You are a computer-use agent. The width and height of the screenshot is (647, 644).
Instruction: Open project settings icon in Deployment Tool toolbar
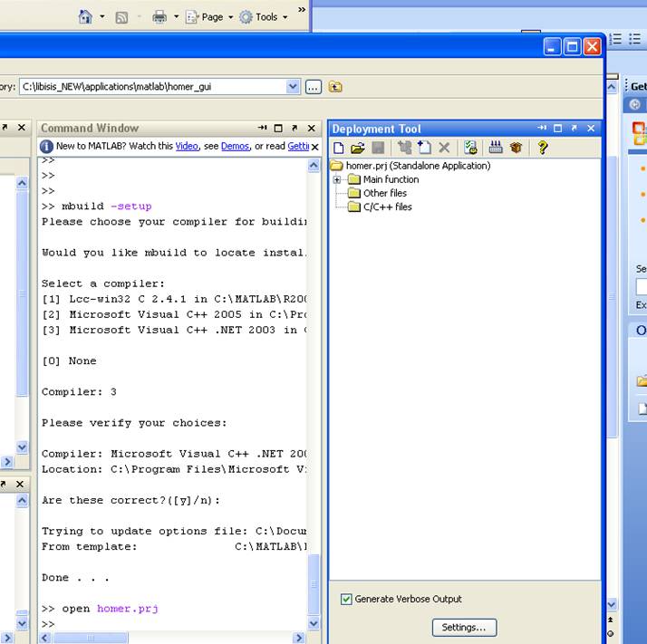(x=470, y=148)
